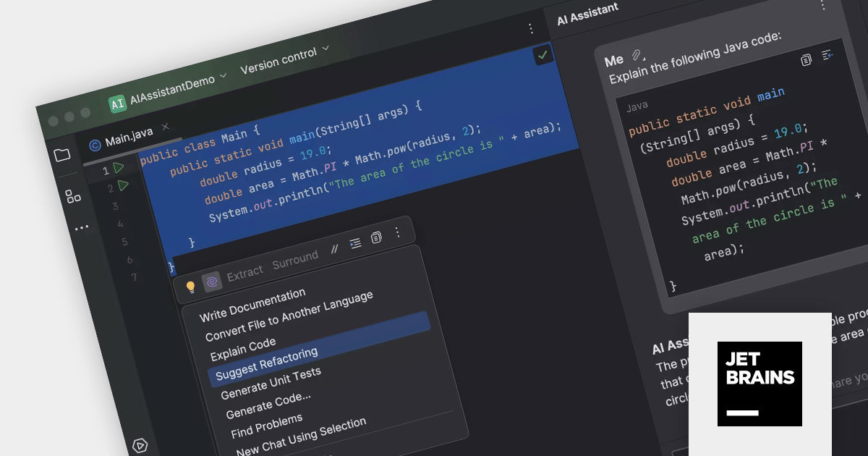Click the AI Assistant spiral icon

click(x=212, y=282)
